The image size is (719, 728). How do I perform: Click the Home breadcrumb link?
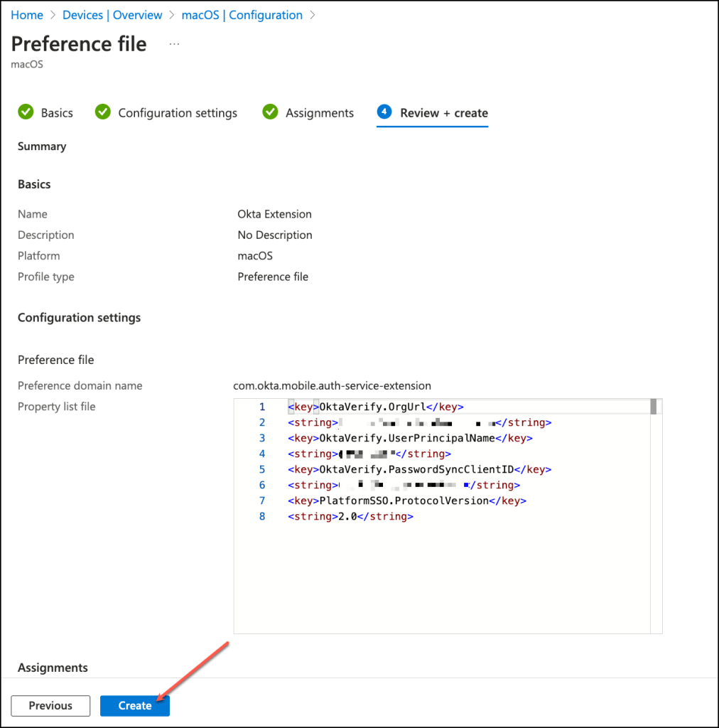coord(27,15)
